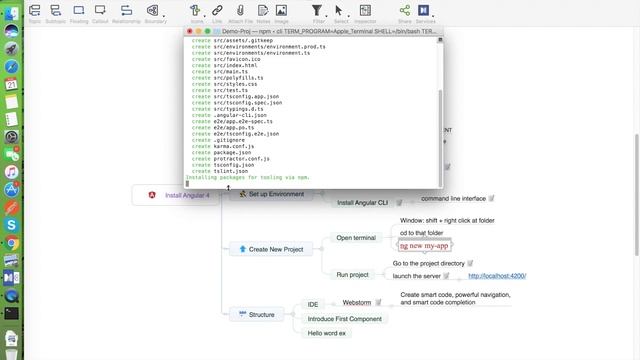Open the Terminal icon in the Dock

pos(11,313)
